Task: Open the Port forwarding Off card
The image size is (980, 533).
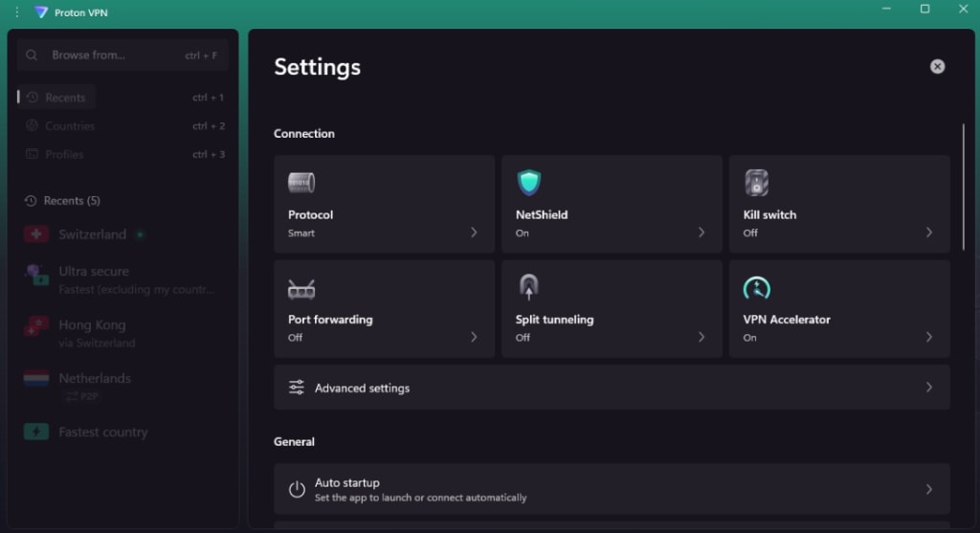Action: coord(384,309)
